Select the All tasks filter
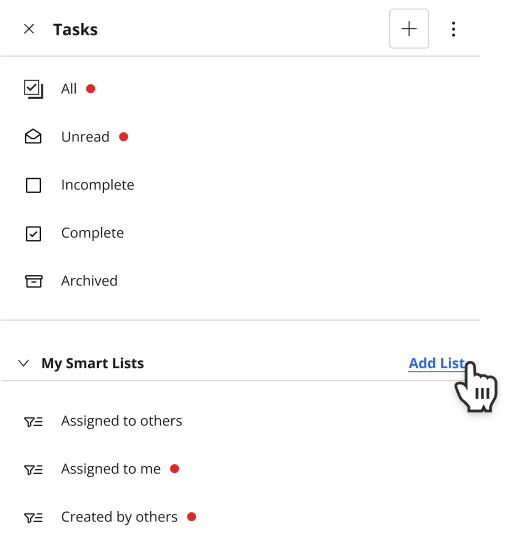Screen dimensions: 506x553 (68, 89)
